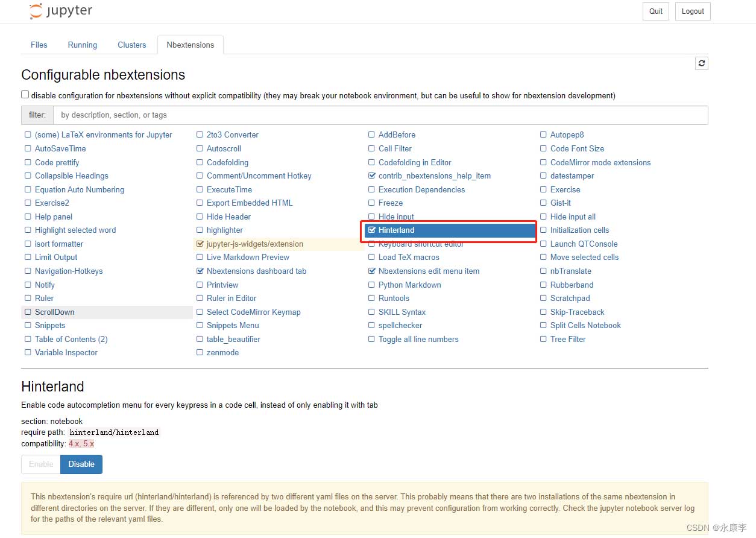Screen dimensions: 756x538
Task: Click the Logout button
Action: 693,11
